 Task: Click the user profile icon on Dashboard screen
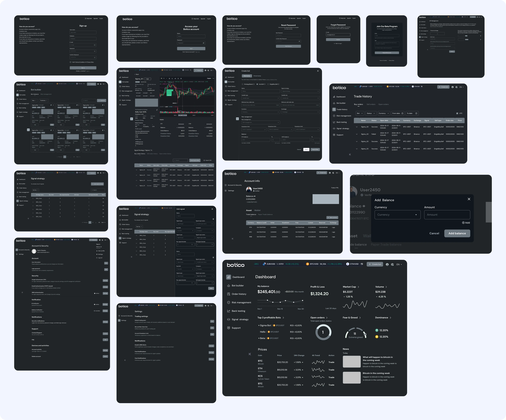pyautogui.click(x=387, y=264)
